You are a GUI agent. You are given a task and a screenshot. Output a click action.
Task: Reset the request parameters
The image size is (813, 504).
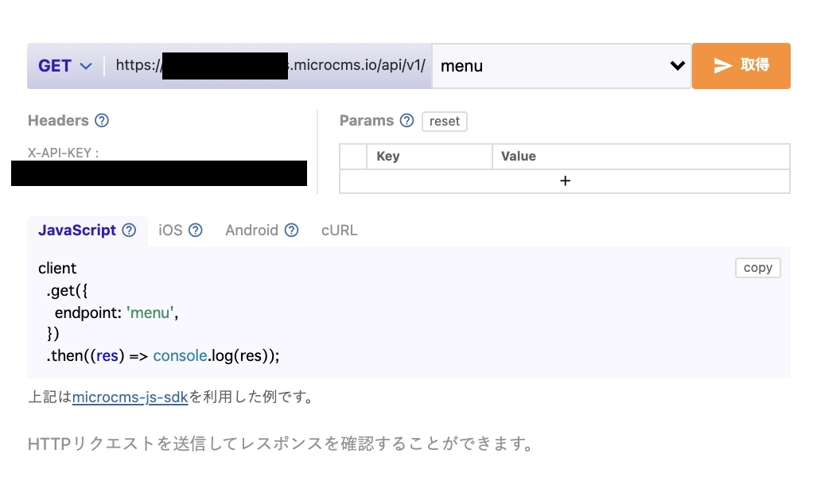pyautogui.click(x=444, y=121)
